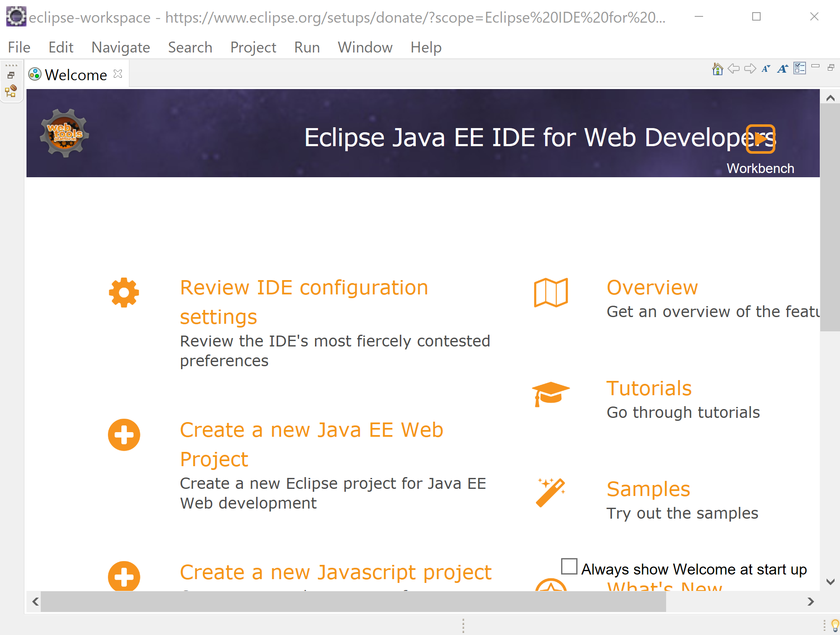840x635 pixels.
Task: Open the Help menu
Action: coord(426,47)
